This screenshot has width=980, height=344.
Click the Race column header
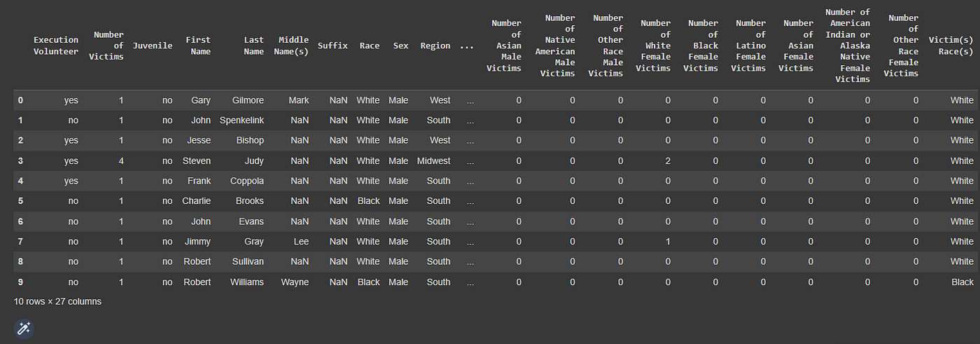click(x=370, y=46)
